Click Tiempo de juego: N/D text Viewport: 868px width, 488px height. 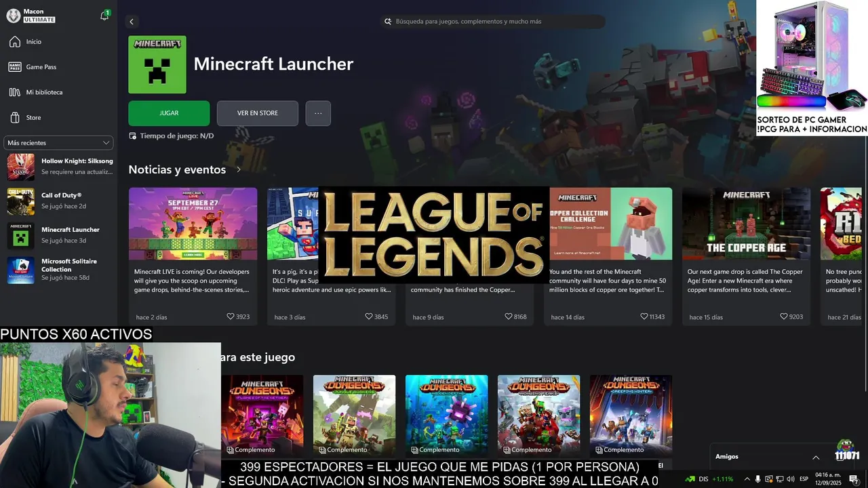point(176,136)
